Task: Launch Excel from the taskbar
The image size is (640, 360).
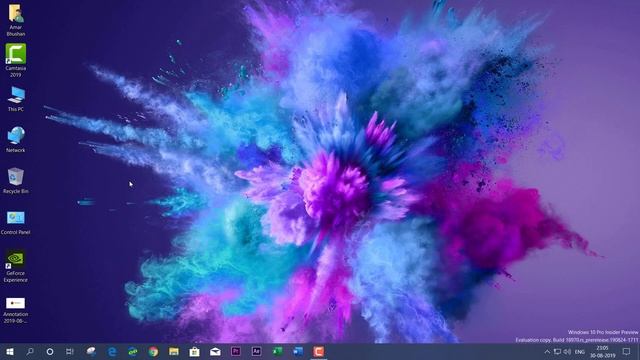Action: point(277,351)
